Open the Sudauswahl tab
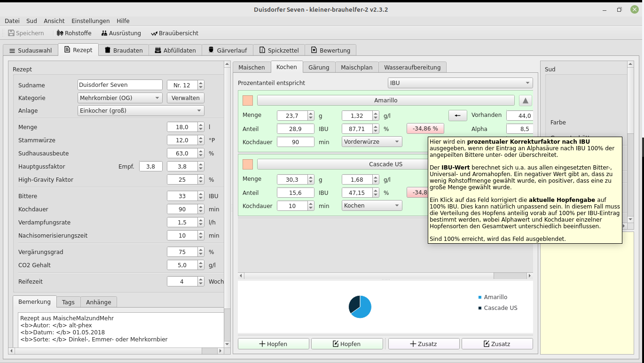The height and width of the screenshot is (363, 644). click(x=31, y=50)
